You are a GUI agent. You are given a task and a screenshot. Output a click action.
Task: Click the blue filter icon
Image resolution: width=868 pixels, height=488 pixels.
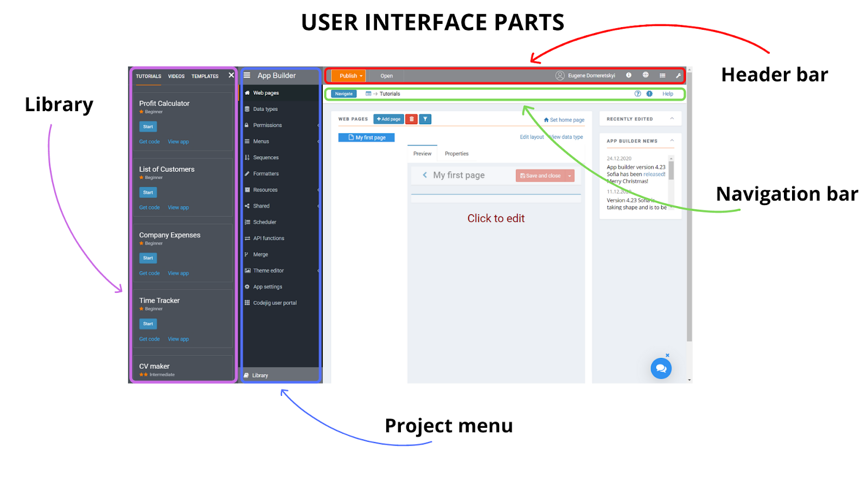[425, 119]
